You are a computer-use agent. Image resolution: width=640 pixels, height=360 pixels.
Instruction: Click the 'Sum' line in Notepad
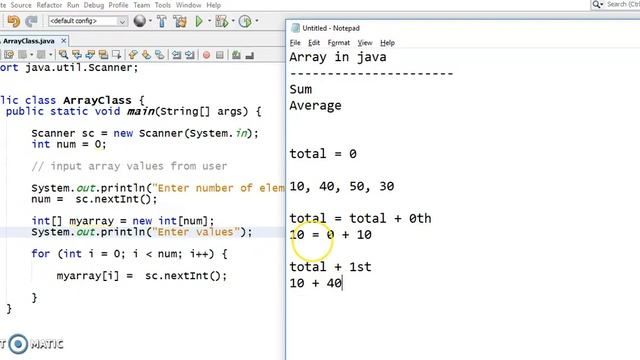tap(300, 89)
